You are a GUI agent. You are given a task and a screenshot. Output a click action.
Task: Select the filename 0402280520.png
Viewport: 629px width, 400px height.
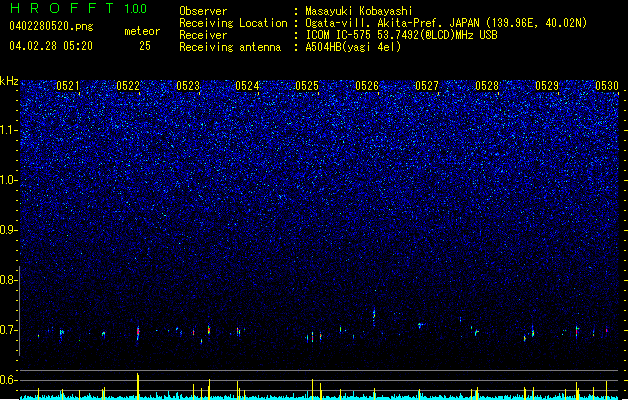51,27
